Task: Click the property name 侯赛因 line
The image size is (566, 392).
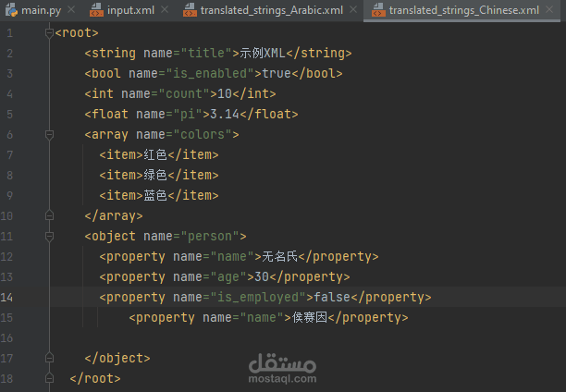Action: click(268, 318)
